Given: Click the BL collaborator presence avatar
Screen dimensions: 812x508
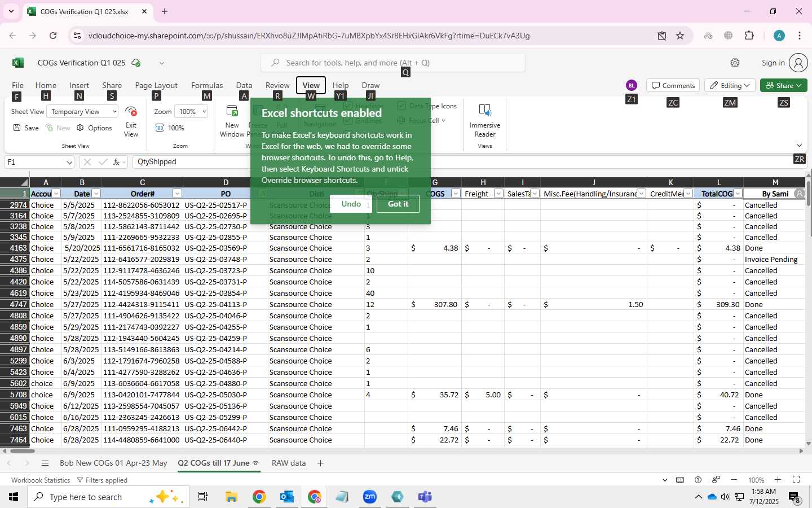Looking at the screenshot, I should (x=632, y=85).
